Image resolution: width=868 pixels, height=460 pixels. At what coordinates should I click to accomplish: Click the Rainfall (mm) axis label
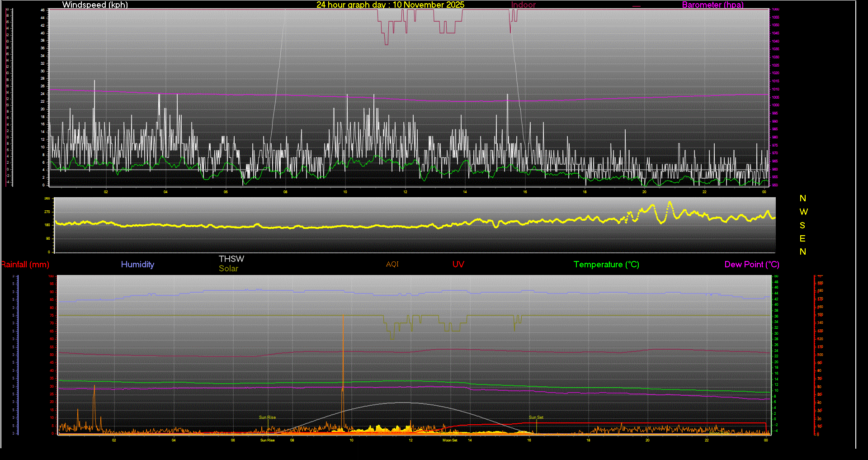[25, 265]
